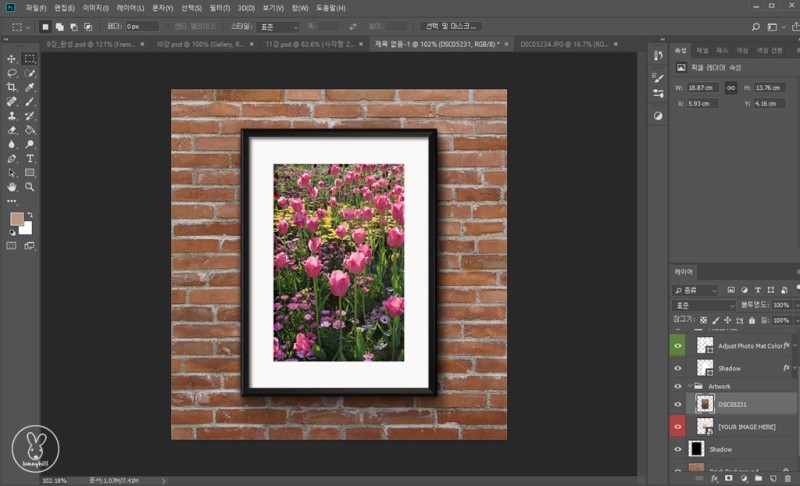This screenshot has height=486, width=800.
Task: Open the 스타일 (Style) dropdown
Action: point(276,26)
